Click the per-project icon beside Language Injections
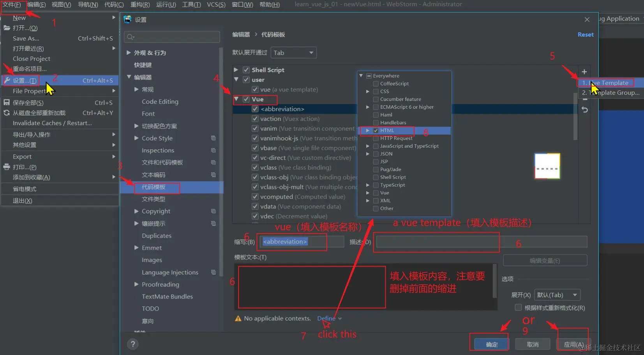The height and width of the screenshot is (355, 644). (x=213, y=272)
